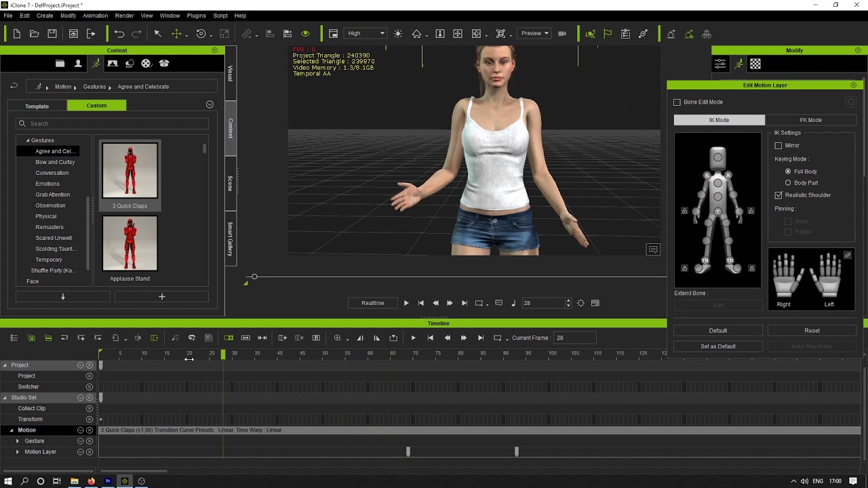Open the Render menu
The height and width of the screenshot is (488, 868).
click(124, 16)
